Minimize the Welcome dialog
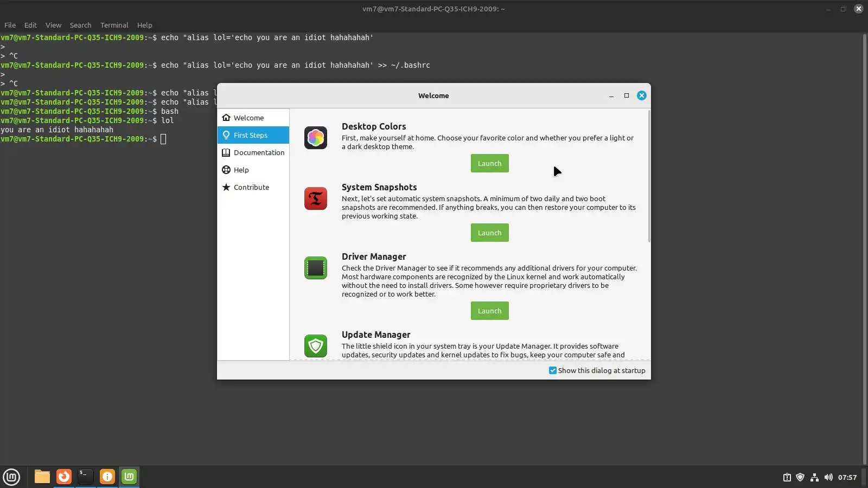 (x=611, y=95)
